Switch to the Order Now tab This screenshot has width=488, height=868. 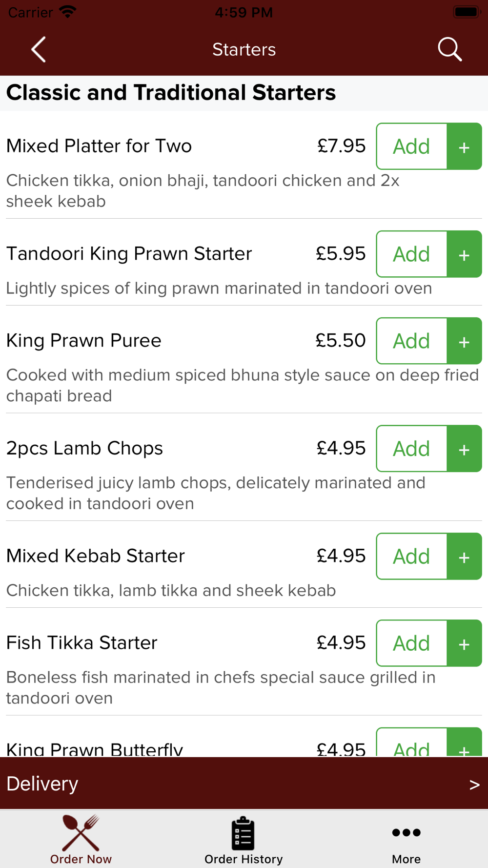point(81,840)
